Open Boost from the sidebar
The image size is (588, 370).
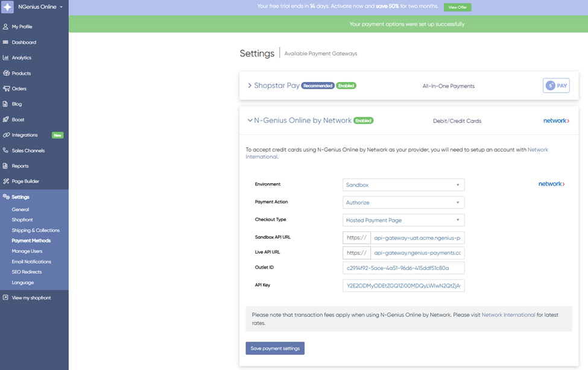click(18, 119)
